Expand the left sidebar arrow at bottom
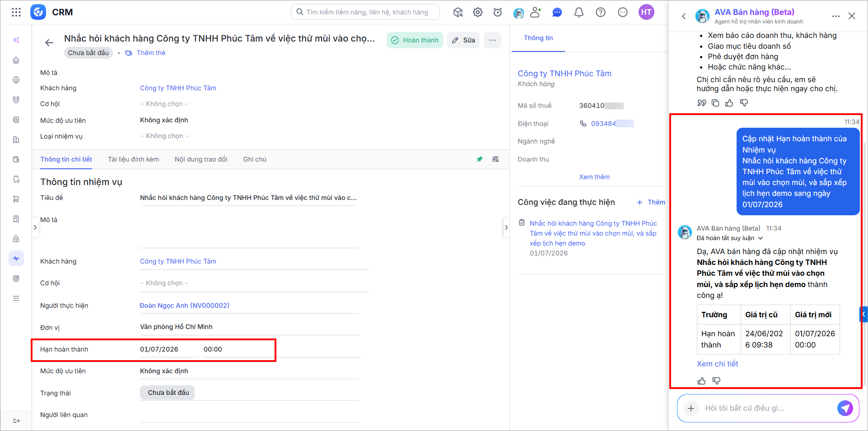The width and height of the screenshot is (868, 431). pyautogui.click(x=16, y=421)
